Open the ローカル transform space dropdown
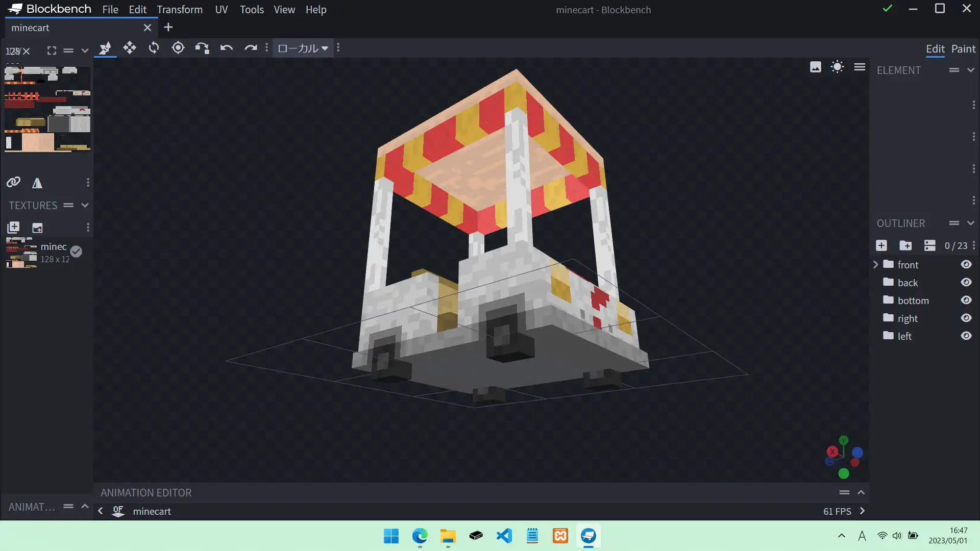The image size is (980, 551). pos(303,48)
